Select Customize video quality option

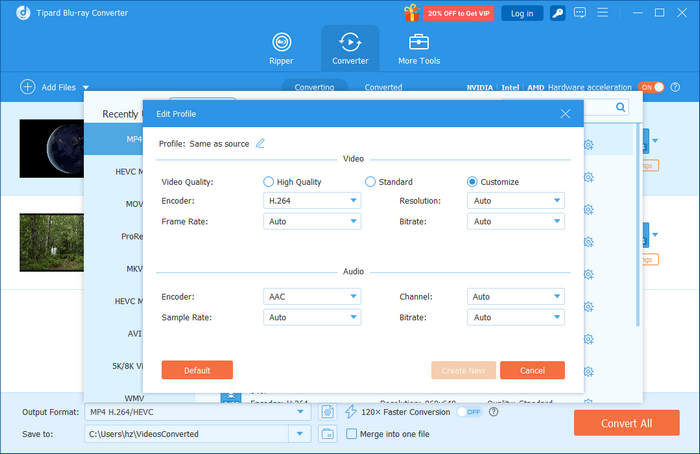click(x=472, y=182)
